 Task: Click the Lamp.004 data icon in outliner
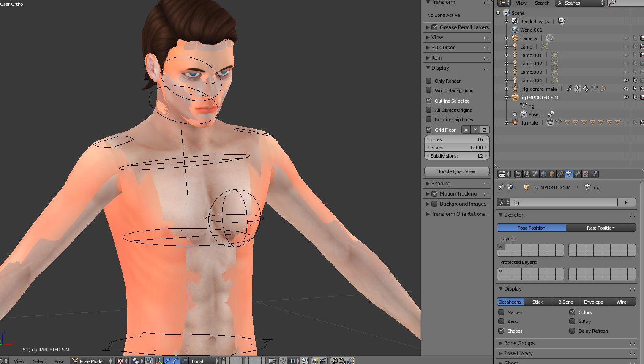point(555,80)
